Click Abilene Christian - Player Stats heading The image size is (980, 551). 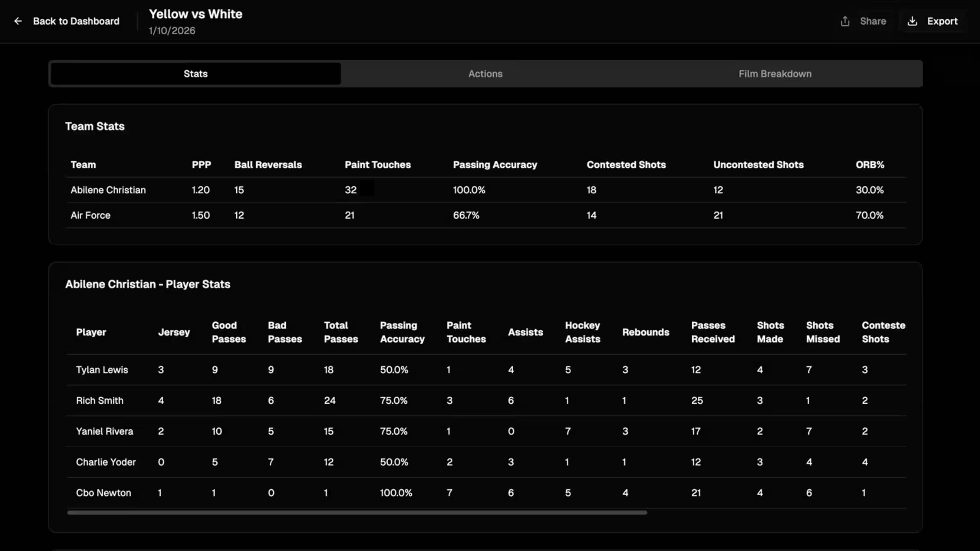[148, 284]
